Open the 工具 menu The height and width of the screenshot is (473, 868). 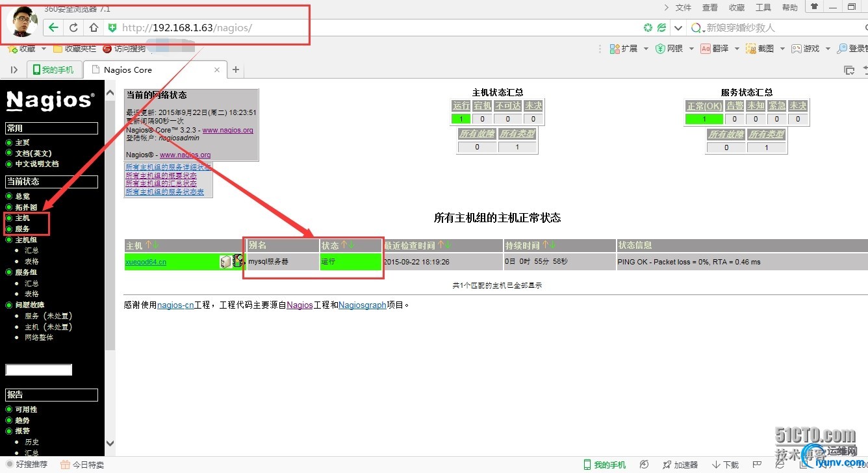tap(763, 7)
